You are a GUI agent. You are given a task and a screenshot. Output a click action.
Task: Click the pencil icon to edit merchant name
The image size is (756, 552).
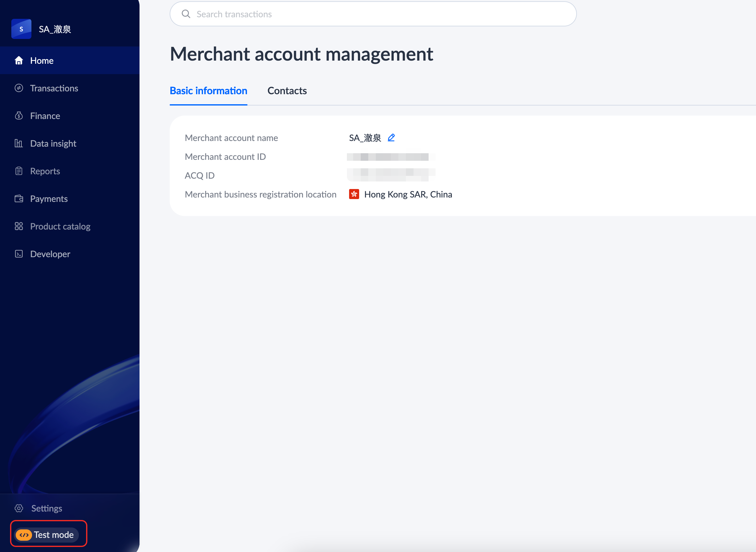coord(391,138)
